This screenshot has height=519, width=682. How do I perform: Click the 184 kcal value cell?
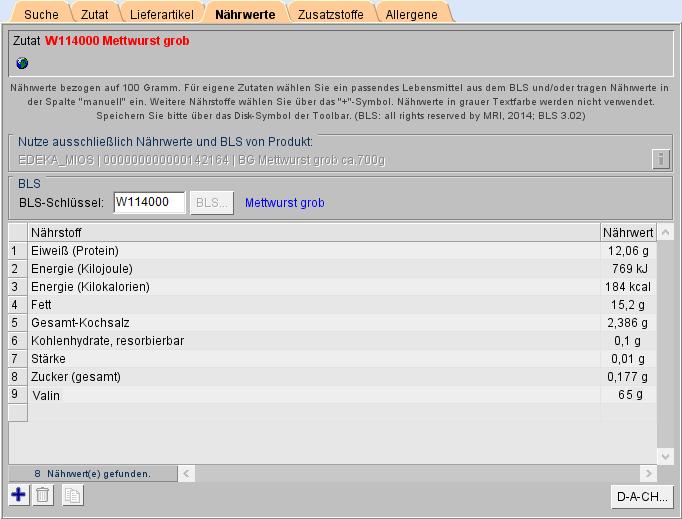[x=628, y=287]
